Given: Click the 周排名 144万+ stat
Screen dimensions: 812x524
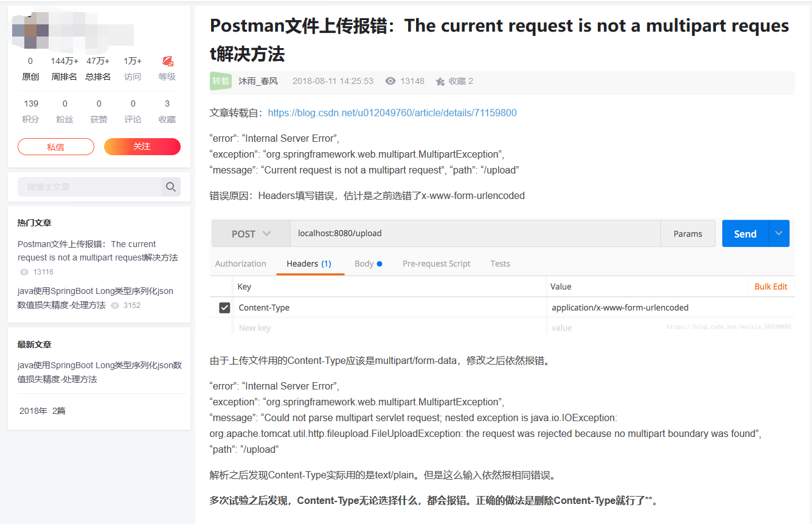Looking at the screenshot, I should [x=64, y=69].
